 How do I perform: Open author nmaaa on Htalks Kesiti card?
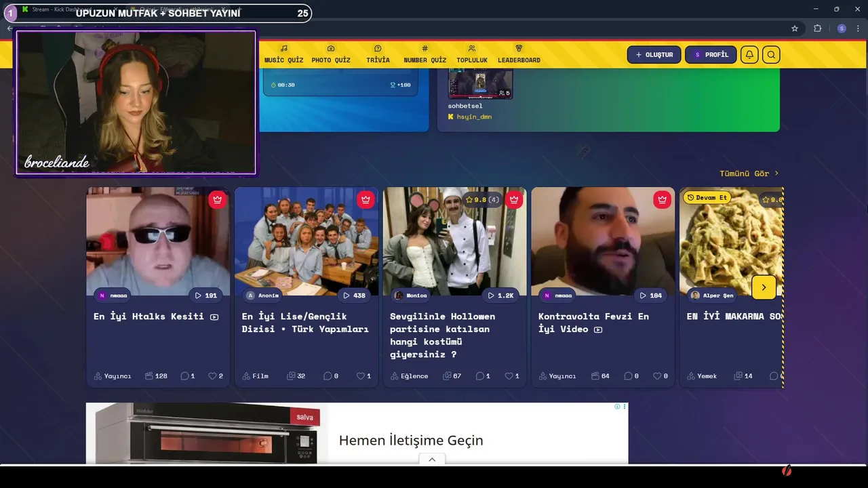click(x=112, y=296)
